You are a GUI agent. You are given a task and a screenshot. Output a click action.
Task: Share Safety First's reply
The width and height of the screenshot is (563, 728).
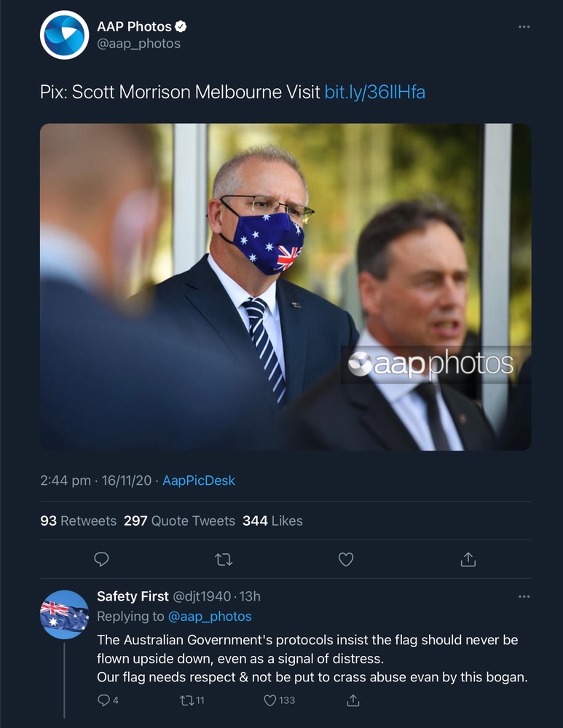click(353, 701)
